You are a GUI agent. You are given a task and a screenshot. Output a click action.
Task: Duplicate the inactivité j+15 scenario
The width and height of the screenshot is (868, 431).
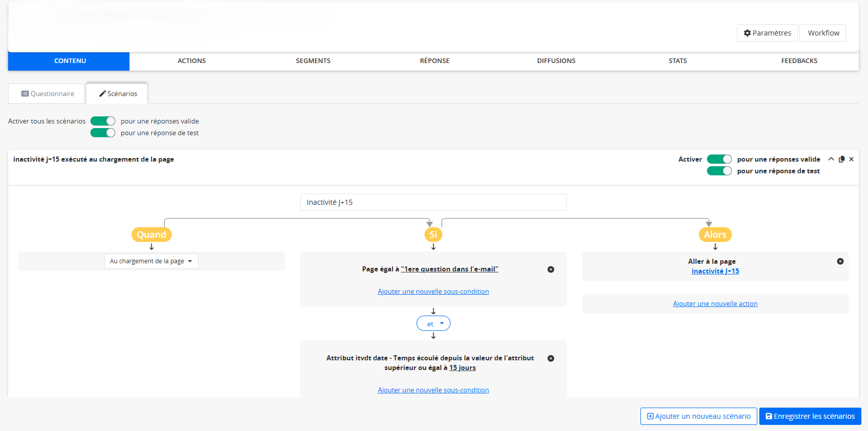[x=842, y=159]
